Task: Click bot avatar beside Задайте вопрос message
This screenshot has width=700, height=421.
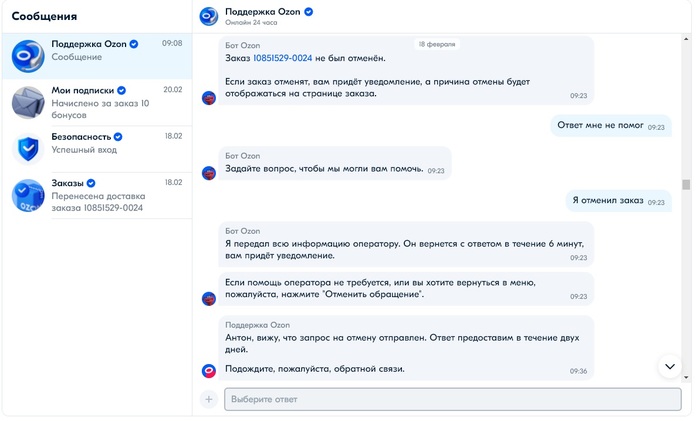Action: coord(209,173)
